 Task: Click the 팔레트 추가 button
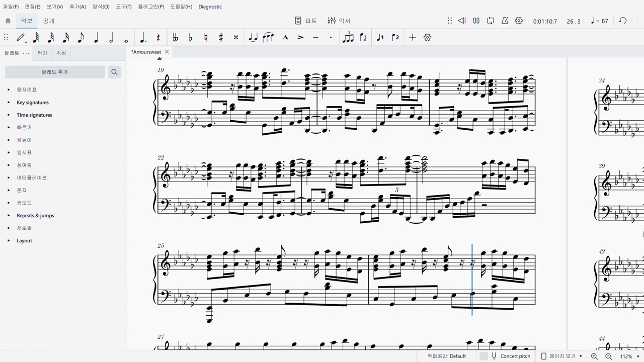point(55,72)
